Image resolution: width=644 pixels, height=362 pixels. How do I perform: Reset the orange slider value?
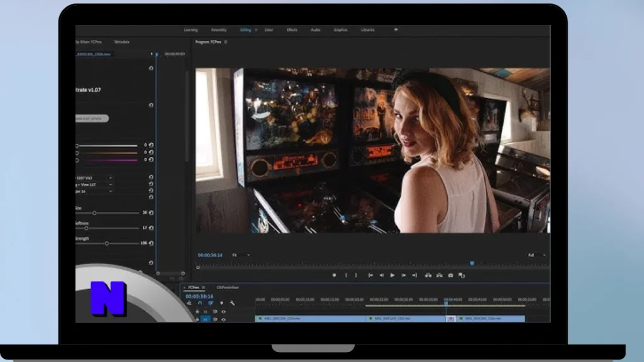click(x=151, y=152)
